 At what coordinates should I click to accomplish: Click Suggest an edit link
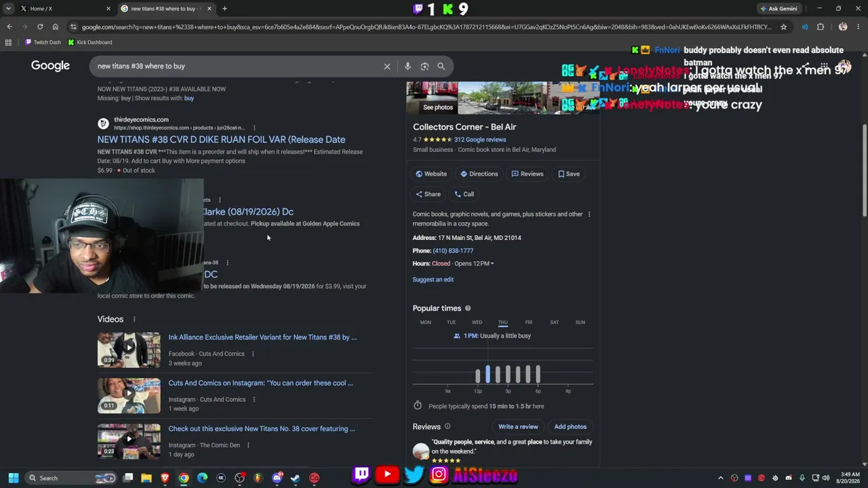point(433,280)
